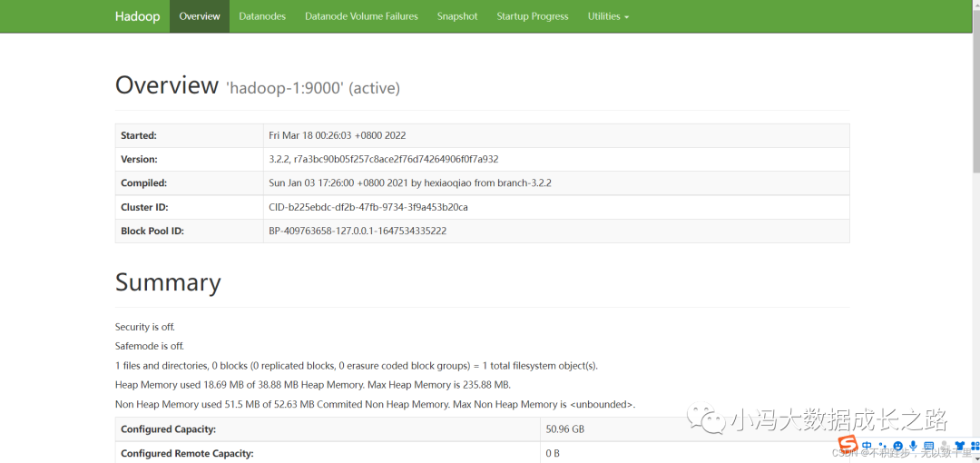Open the IME emoji smiley panel

[897, 446]
